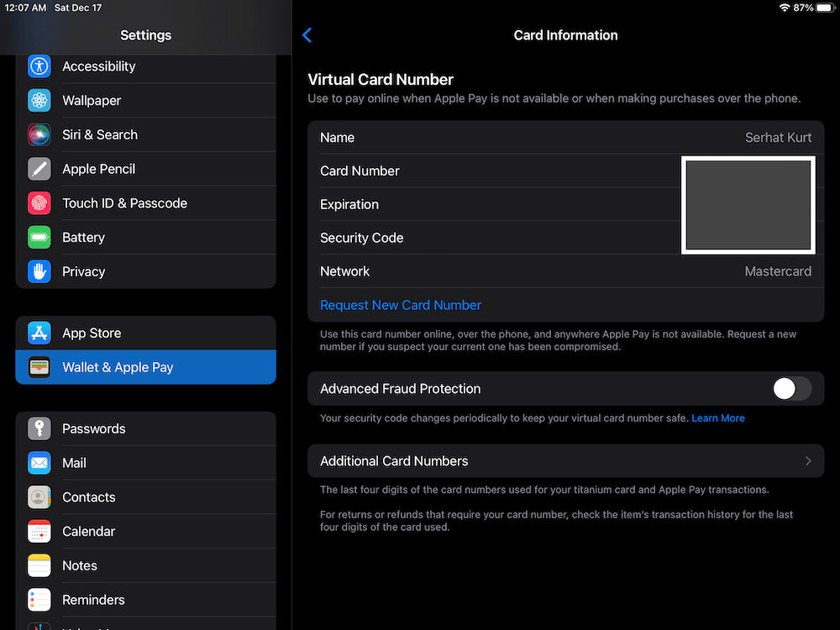Open Wallpaper settings
The height and width of the screenshot is (630, 840).
[x=145, y=101]
